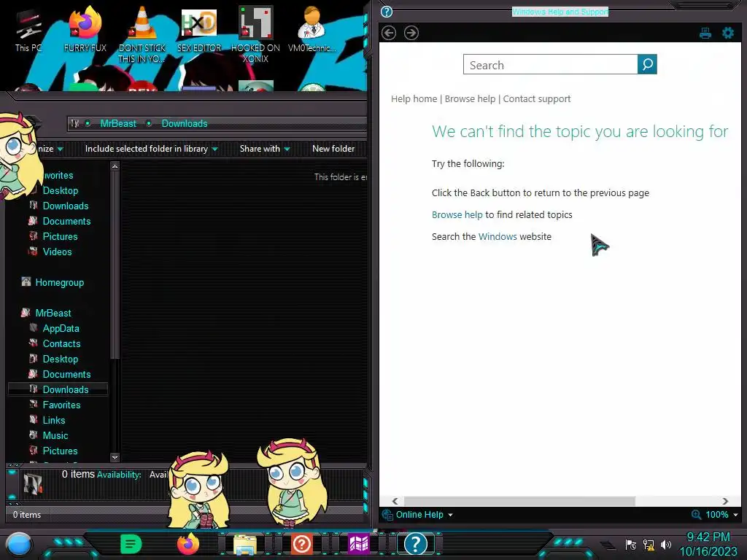Select Contacts under MrBeast
Image resolution: width=747 pixels, height=560 pixels.
61,343
